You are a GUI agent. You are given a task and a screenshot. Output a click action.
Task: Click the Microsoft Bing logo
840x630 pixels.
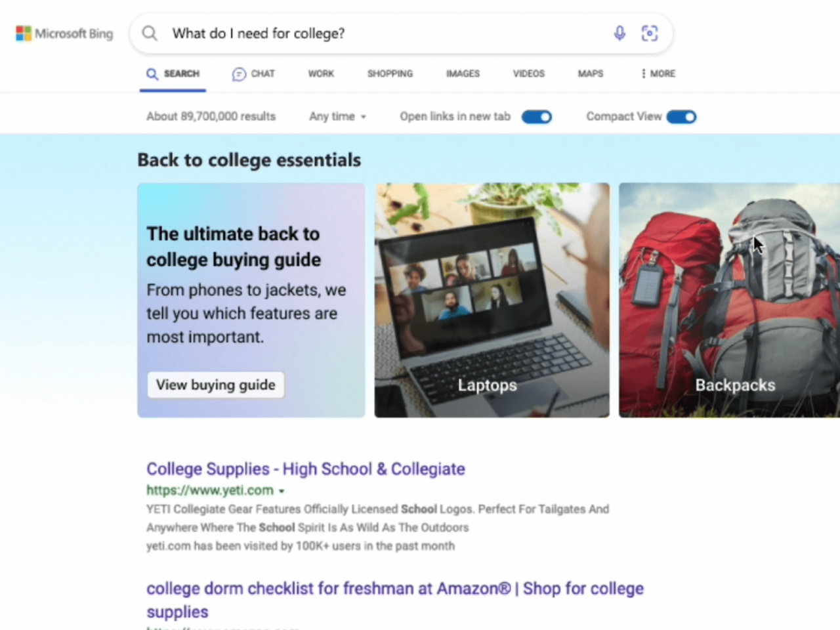pos(64,33)
